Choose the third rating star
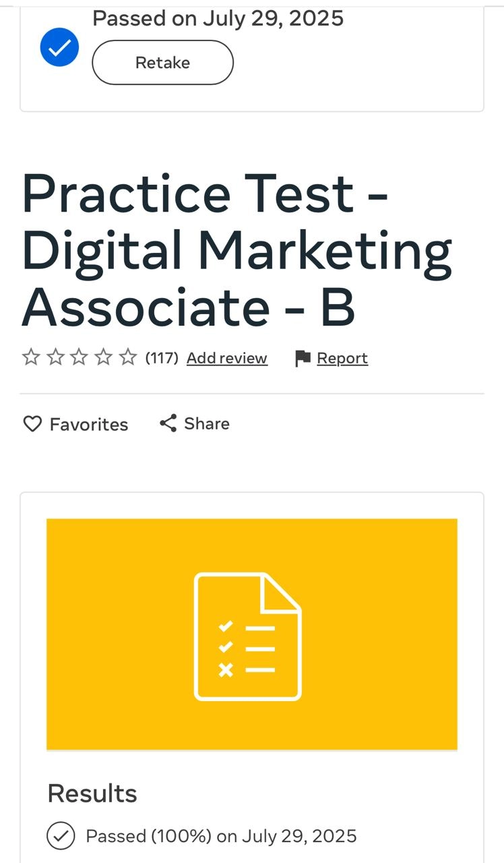The image size is (504, 863). click(x=80, y=357)
